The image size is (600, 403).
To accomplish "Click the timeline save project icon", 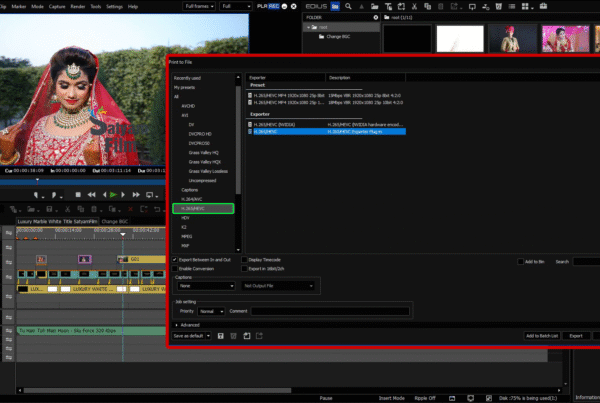I will 49,209.
